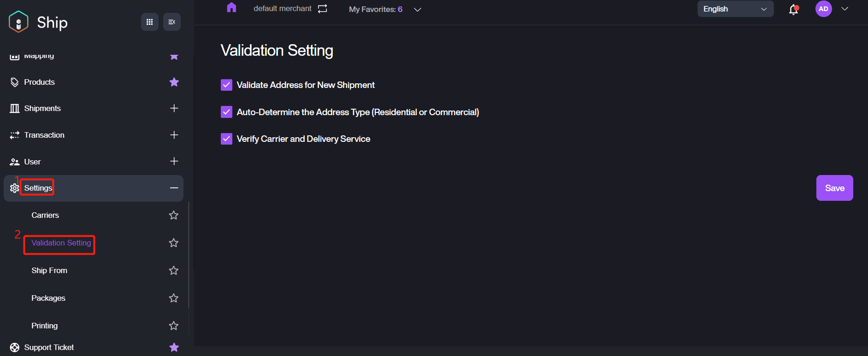868x356 pixels.
Task: Collapse the sidebar menu icon
Action: point(171,22)
